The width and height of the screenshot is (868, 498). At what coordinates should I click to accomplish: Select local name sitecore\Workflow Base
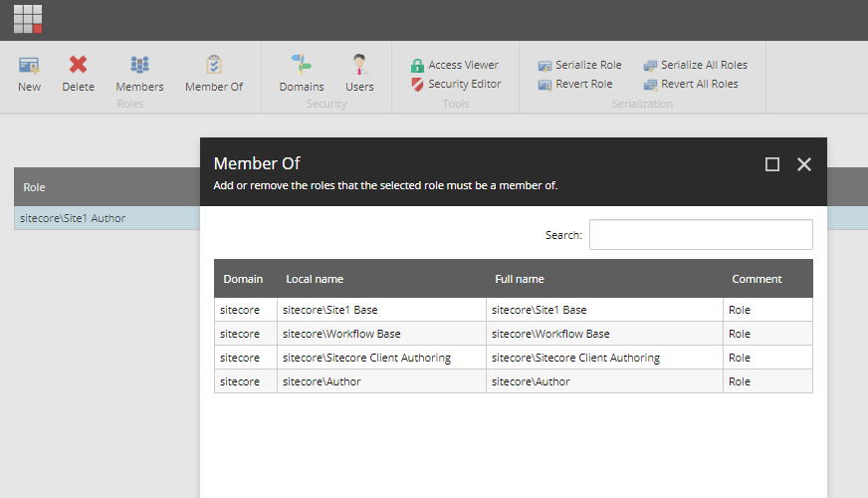click(341, 334)
